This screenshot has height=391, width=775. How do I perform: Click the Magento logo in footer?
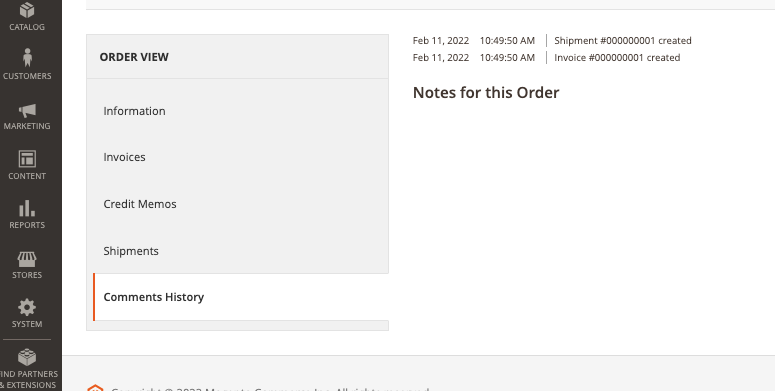pyautogui.click(x=95, y=389)
